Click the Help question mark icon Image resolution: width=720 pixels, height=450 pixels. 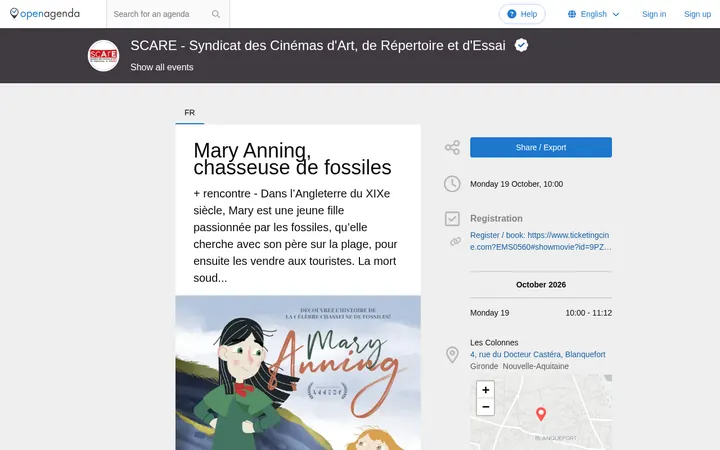coord(512,14)
